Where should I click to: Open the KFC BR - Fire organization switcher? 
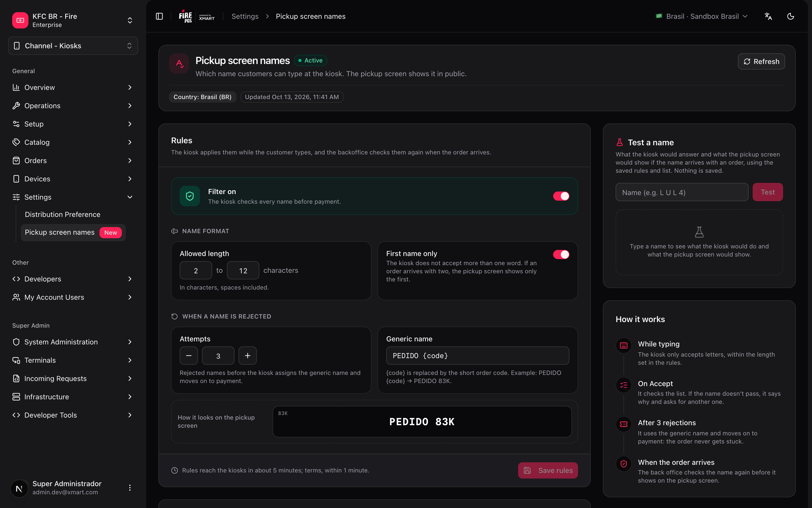[73, 20]
